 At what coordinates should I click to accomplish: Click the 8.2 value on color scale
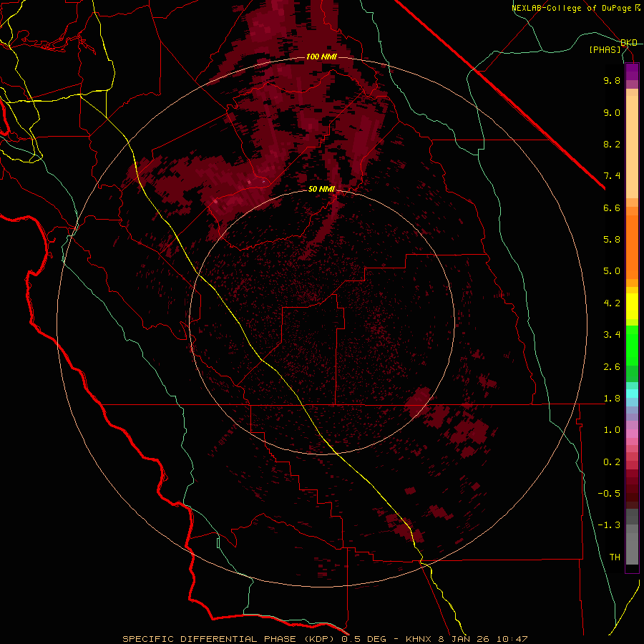pos(612,144)
